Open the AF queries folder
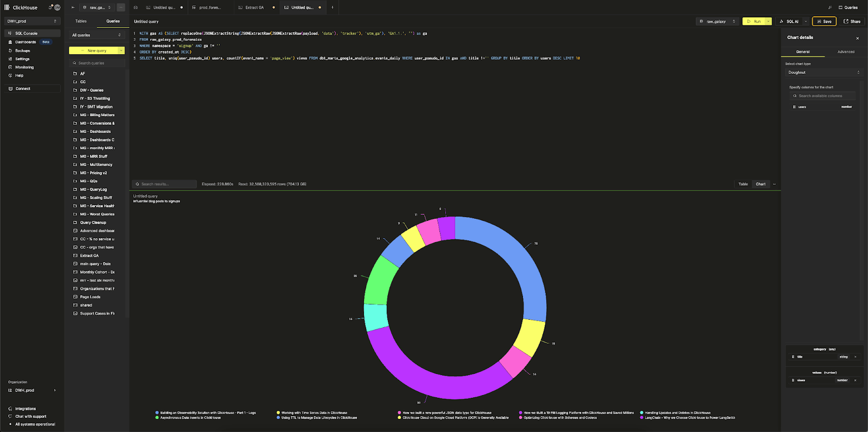The image size is (868, 432). tap(82, 74)
